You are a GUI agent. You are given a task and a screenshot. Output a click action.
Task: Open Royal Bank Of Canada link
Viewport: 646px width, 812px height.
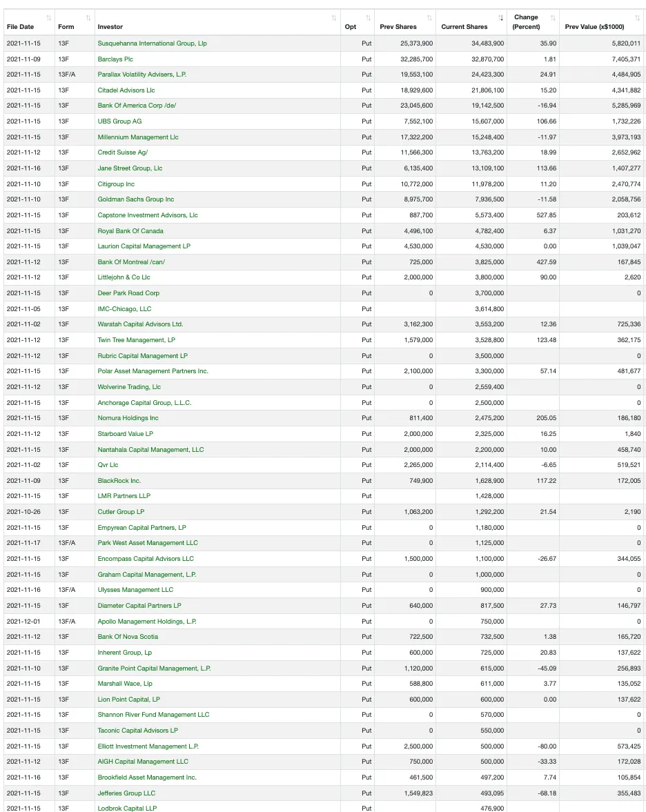(130, 231)
